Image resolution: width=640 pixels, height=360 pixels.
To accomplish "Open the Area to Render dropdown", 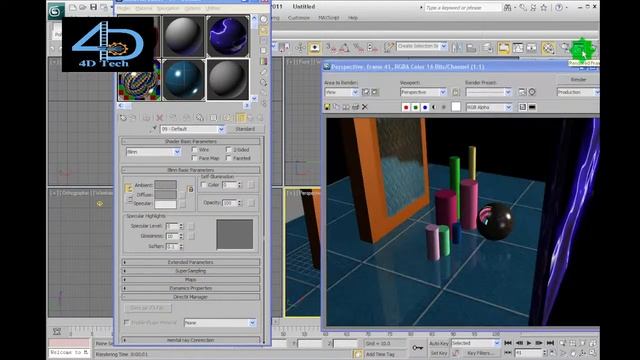I will coord(341,92).
